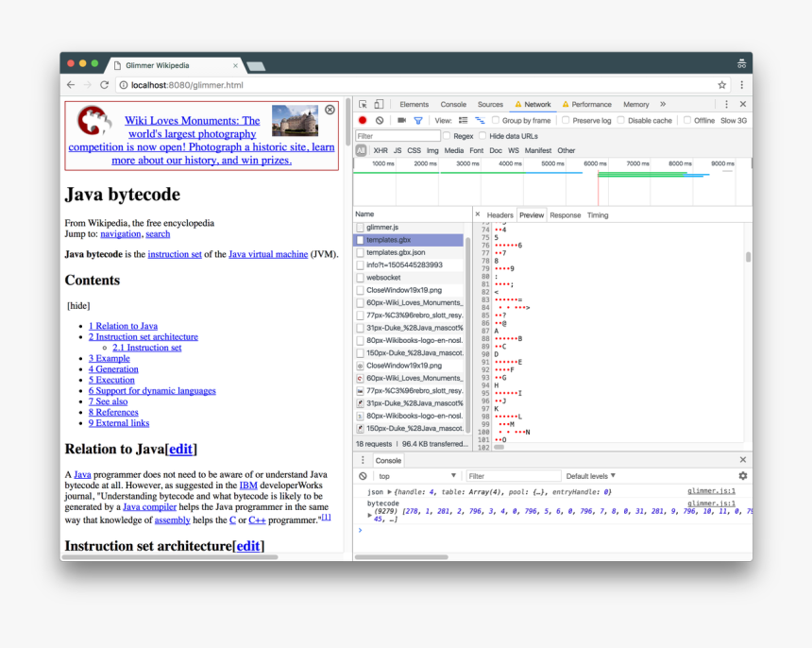Open the Headers tab for the selected request

click(500, 214)
